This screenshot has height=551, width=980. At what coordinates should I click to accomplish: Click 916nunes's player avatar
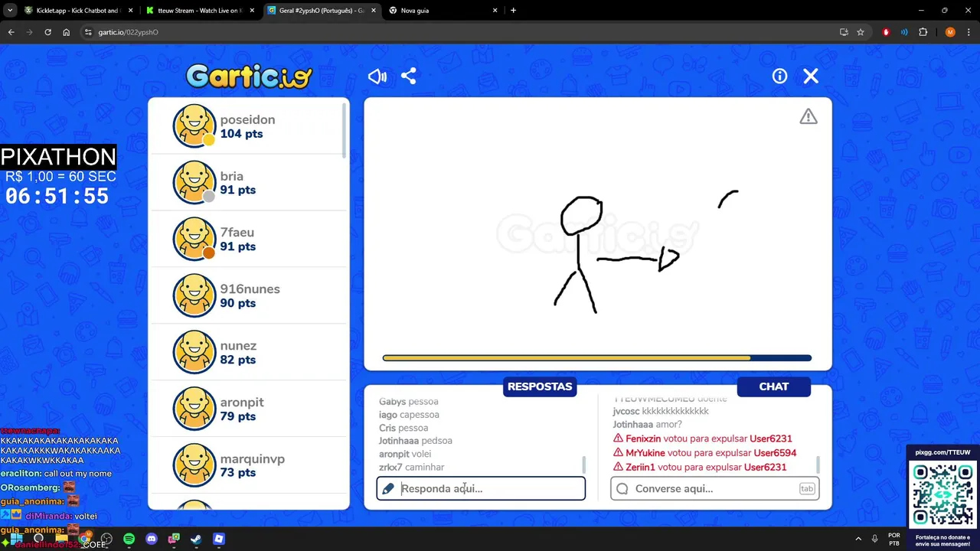pyautogui.click(x=194, y=295)
